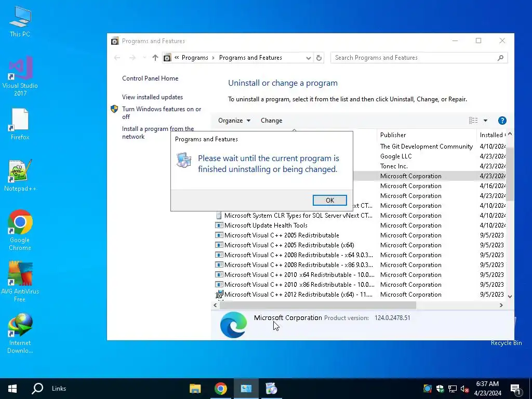
Task: Click the Change toolbar button
Action: [271, 121]
